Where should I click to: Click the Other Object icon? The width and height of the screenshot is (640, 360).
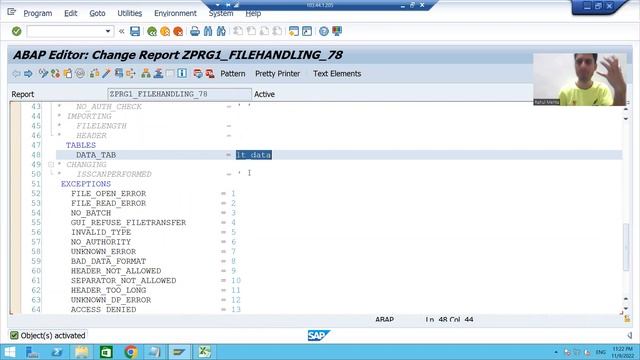click(x=68, y=73)
